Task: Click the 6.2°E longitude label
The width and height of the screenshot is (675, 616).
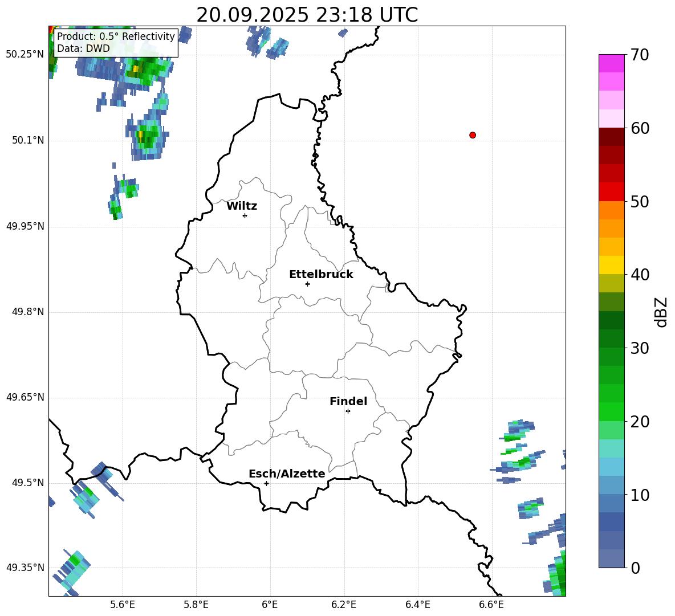Action: [344, 605]
